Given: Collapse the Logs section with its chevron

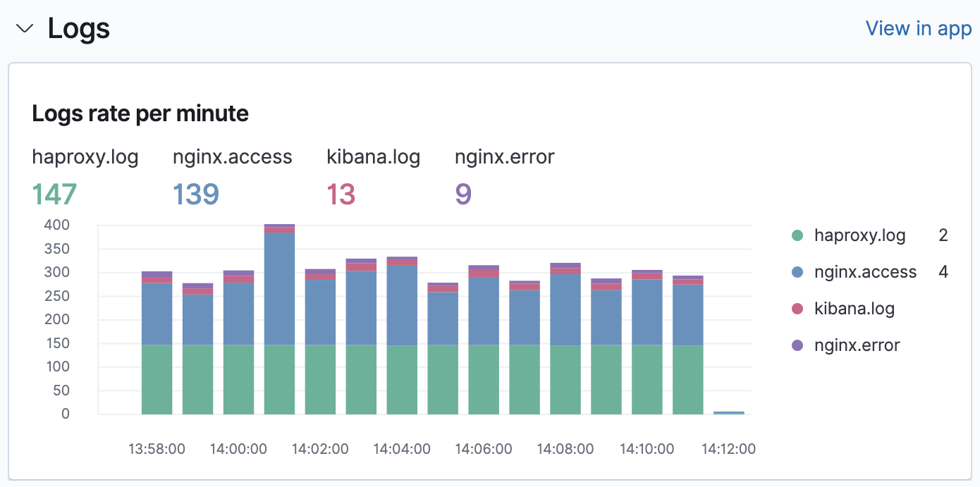Looking at the screenshot, I should click(x=25, y=29).
